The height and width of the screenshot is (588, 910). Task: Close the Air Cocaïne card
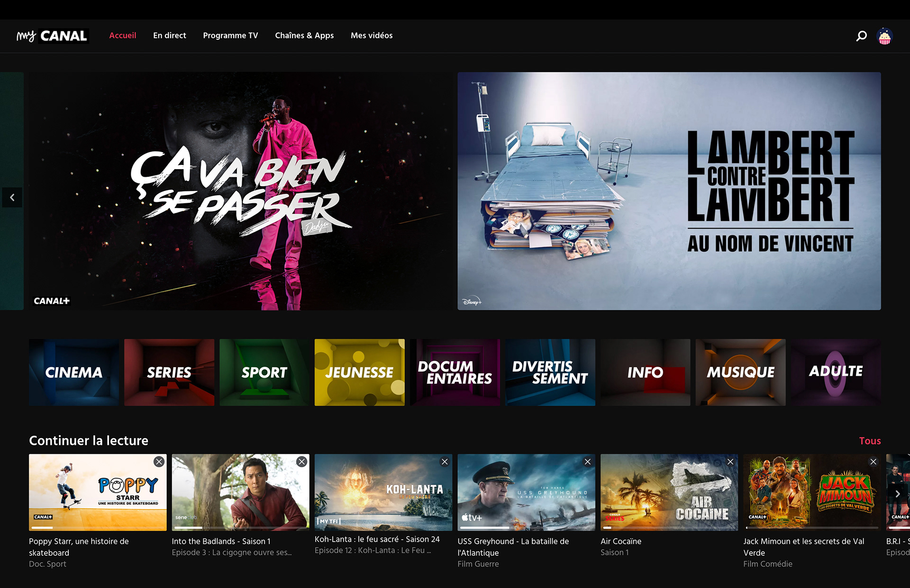point(730,461)
